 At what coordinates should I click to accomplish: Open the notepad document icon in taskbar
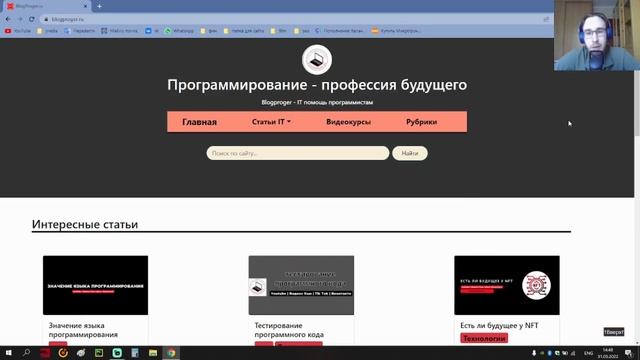[135, 353]
